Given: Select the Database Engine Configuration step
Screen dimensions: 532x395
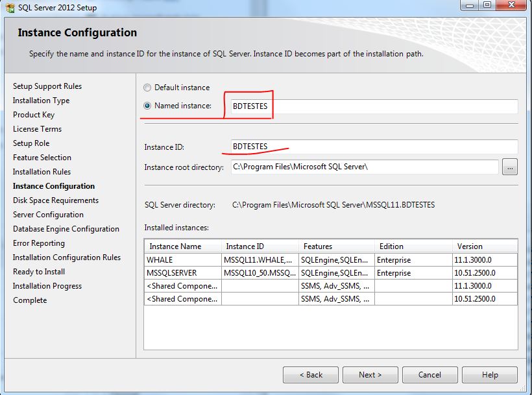Looking at the screenshot, I should (66, 229).
